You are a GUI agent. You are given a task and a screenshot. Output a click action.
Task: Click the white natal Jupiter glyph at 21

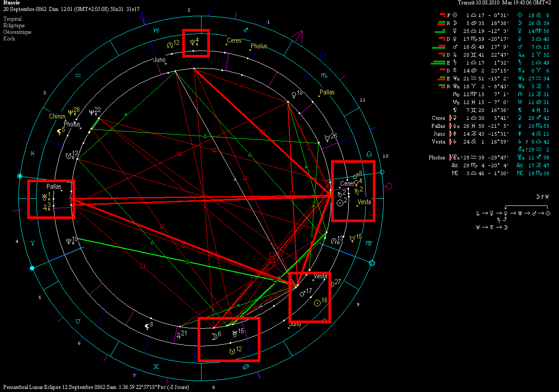click(x=179, y=335)
